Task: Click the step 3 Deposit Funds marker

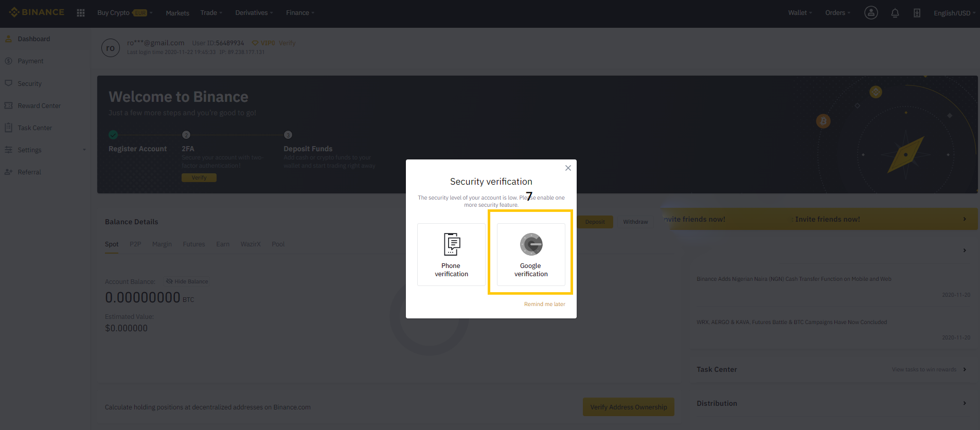Action: (288, 135)
